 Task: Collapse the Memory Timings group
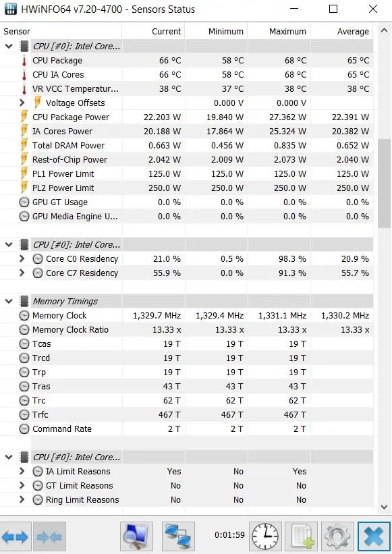click(9, 302)
